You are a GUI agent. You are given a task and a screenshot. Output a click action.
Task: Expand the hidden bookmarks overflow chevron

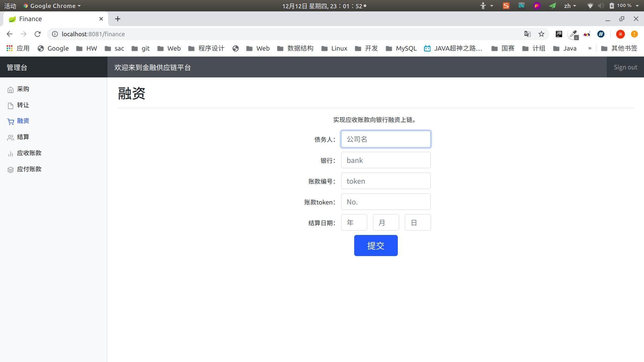click(x=590, y=48)
